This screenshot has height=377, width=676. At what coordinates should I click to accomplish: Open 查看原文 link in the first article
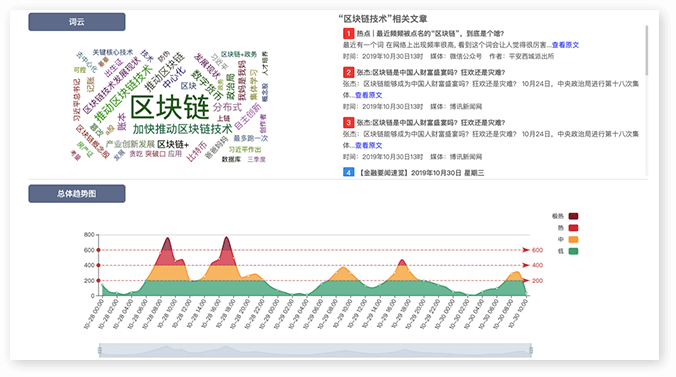point(565,45)
